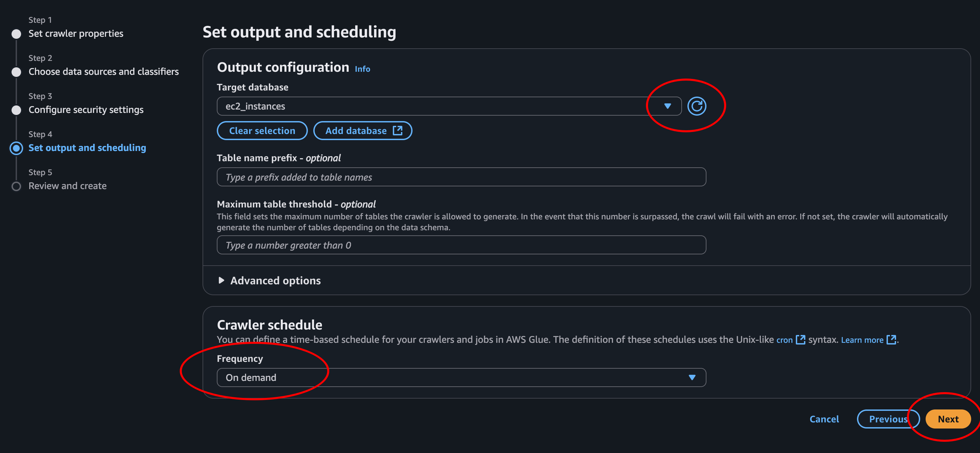Click the Add database external link icon
980x453 pixels.
coord(398,131)
